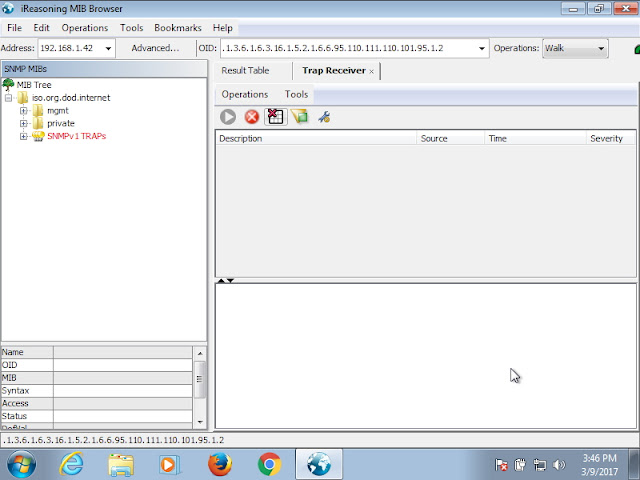Open the Bookmarks menu
Screen dimensions: 640x480
tap(178, 28)
